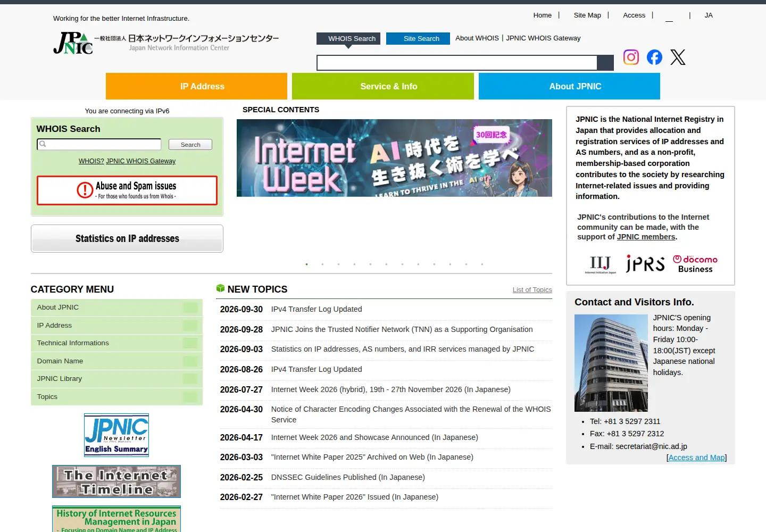
Task: Open Topics in Category Menu
Action: click(x=116, y=397)
